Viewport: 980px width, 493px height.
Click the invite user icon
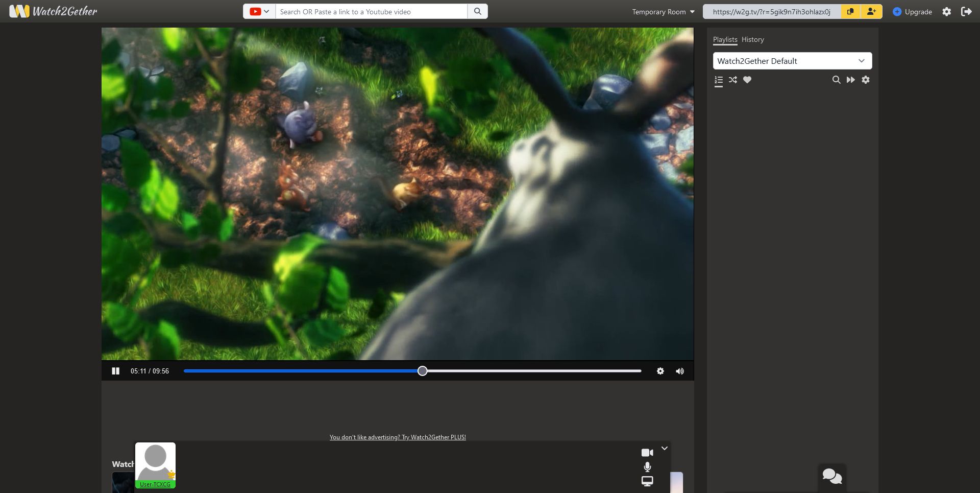pyautogui.click(x=871, y=11)
